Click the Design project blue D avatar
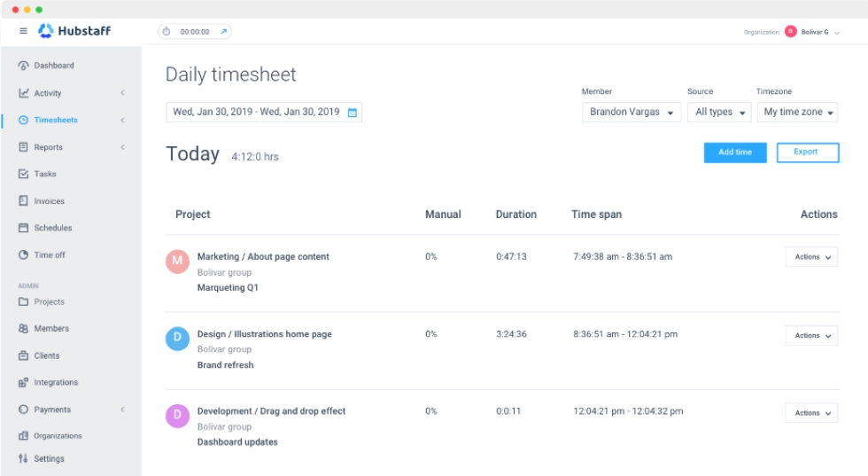Screen dimensions: 868x476 pyautogui.click(x=177, y=338)
